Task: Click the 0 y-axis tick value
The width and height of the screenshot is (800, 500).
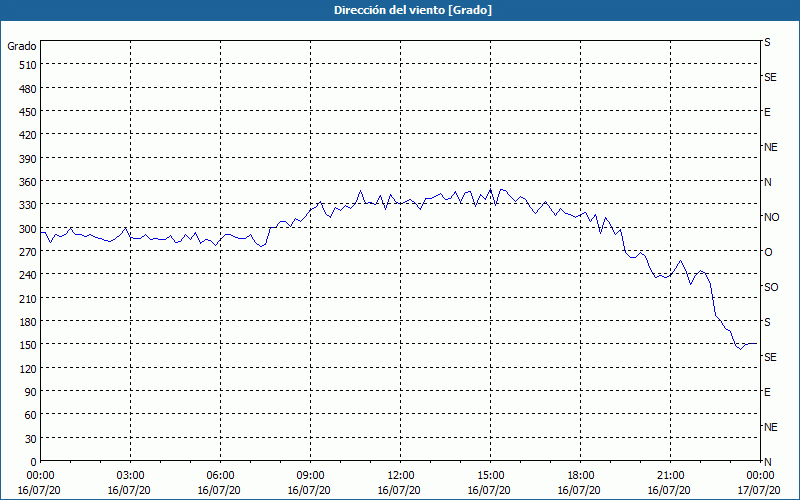Action: click(x=34, y=462)
